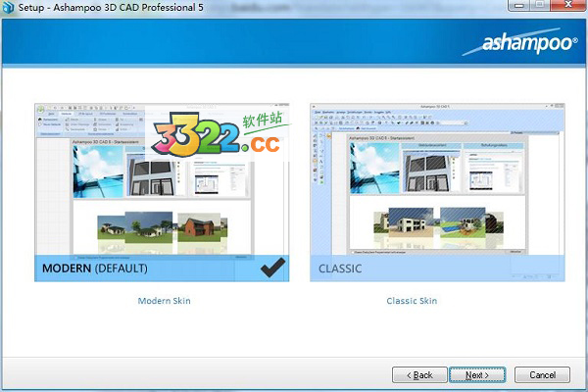The width and height of the screenshot is (588, 392).
Task: Click the Ashampoo setup icon in title bar
Action: coord(8,7)
